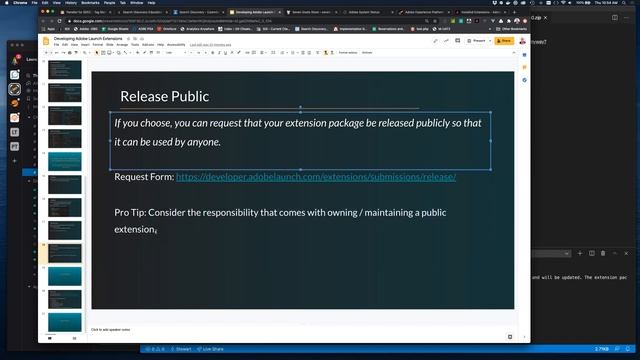Select the cursor arrow tool
Viewport: 640px width, 360px height.
point(97,53)
